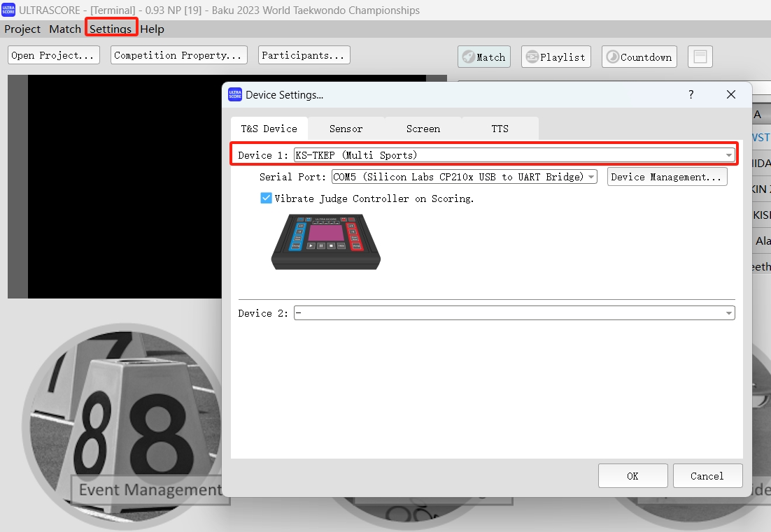Open the Serial Port combo box

pyautogui.click(x=591, y=178)
